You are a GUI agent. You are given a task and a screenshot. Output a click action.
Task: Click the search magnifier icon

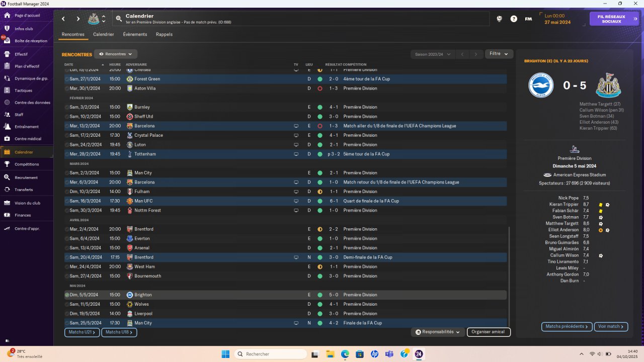[119, 19]
